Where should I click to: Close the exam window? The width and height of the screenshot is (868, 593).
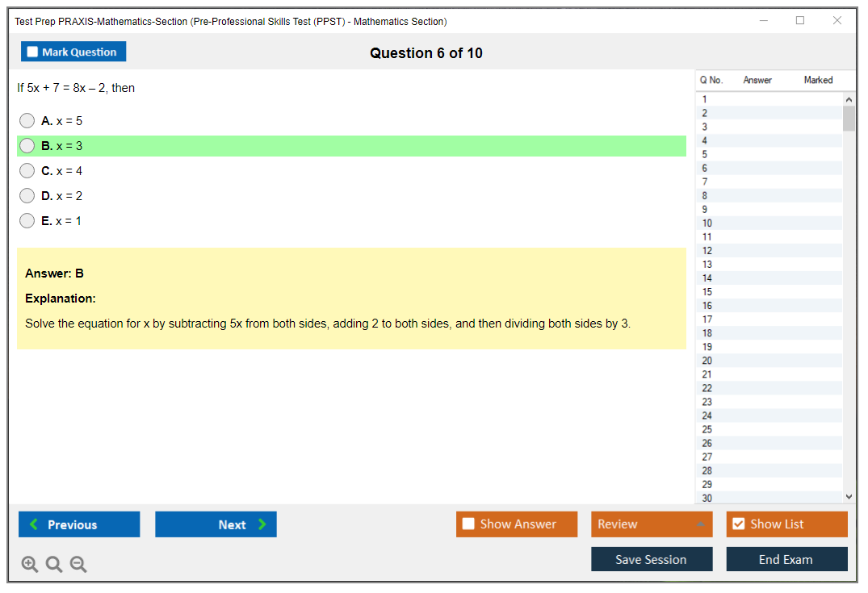click(x=837, y=21)
